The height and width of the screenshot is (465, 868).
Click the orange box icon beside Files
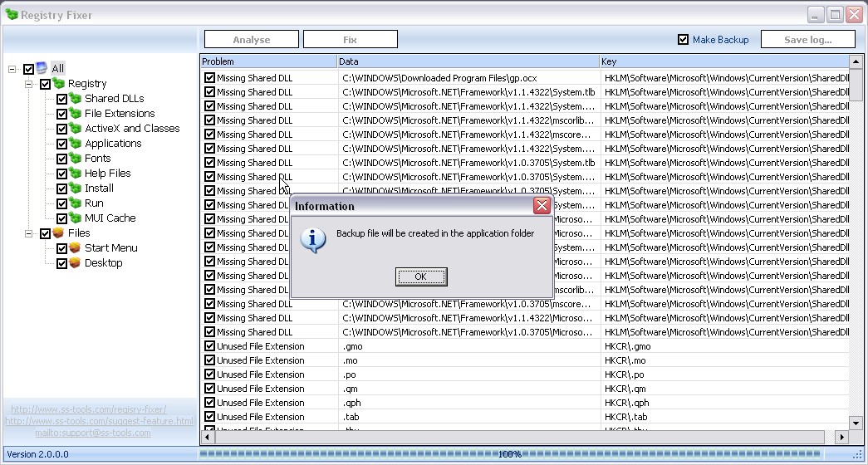(58, 233)
